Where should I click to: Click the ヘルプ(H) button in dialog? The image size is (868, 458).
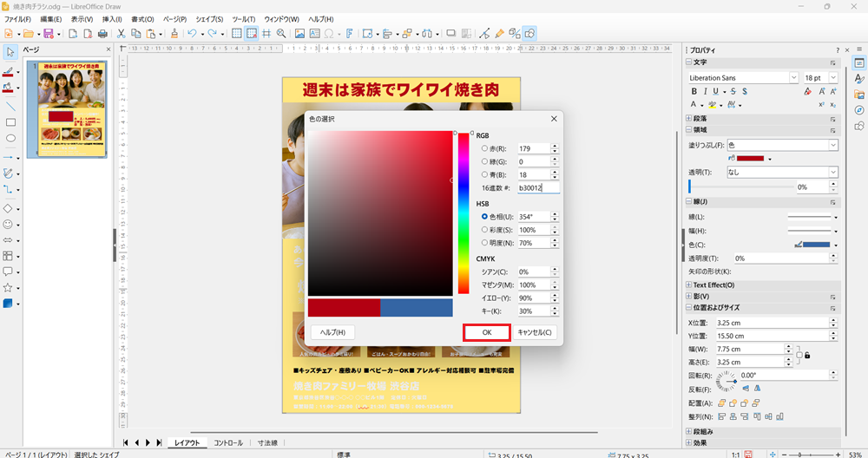coord(332,332)
